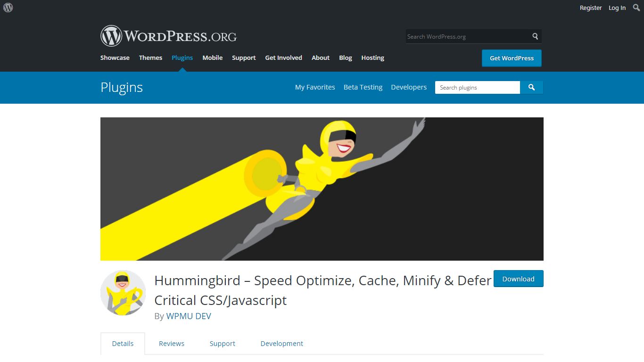644x362 pixels.
Task: Click the Hummingbird plugin title text
Action: click(323, 290)
